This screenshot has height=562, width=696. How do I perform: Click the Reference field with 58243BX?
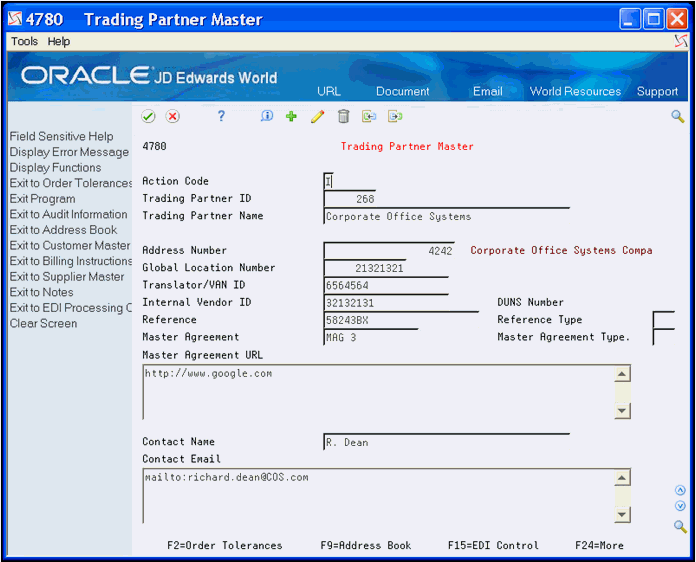[x=401, y=320]
